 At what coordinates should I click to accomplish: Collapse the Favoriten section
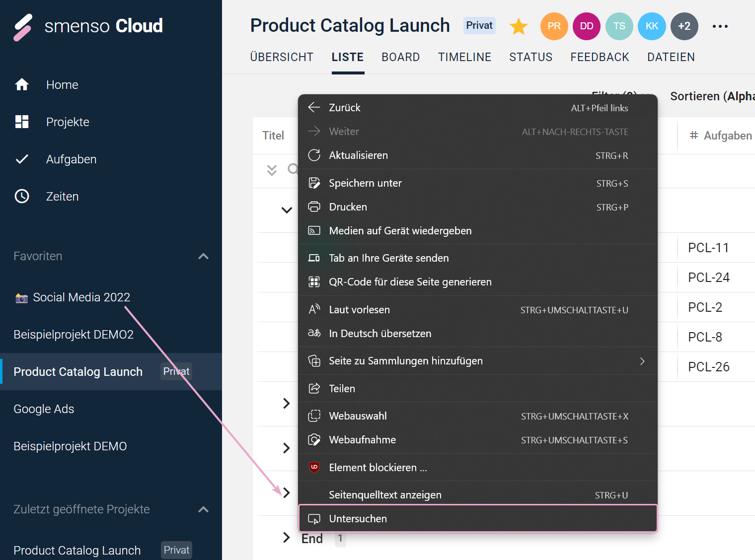point(203,256)
